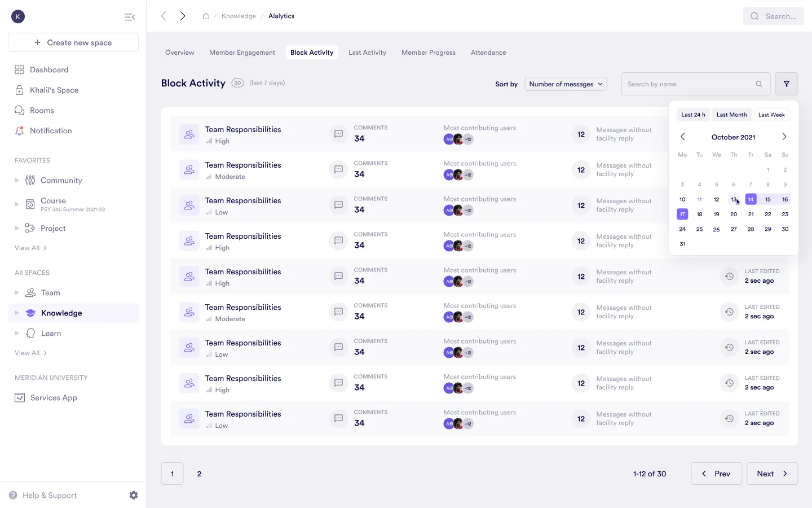The height and width of the screenshot is (508, 812).
Task: Switch to the Member Engagement tab
Action: [242, 52]
